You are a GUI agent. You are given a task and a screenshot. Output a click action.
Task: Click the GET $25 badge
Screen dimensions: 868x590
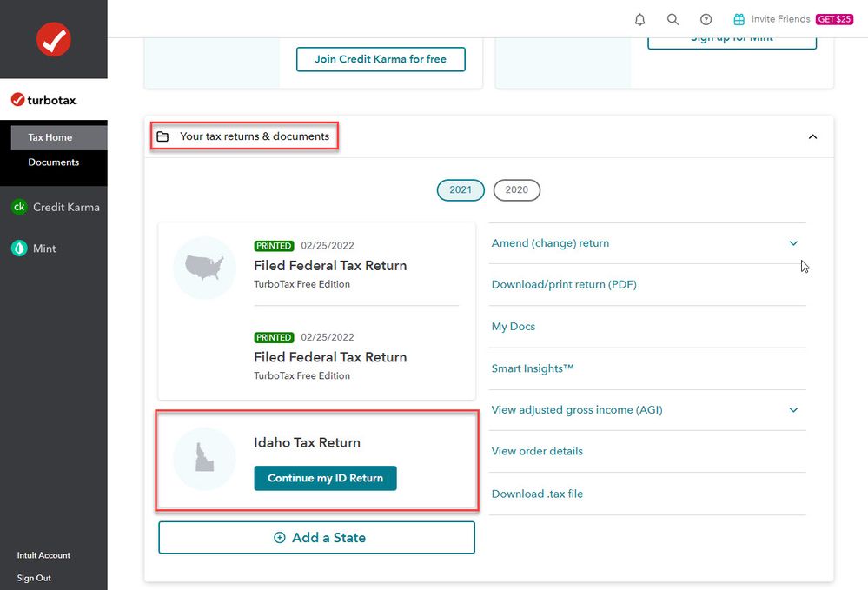pyautogui.click(x=834, y=19)
